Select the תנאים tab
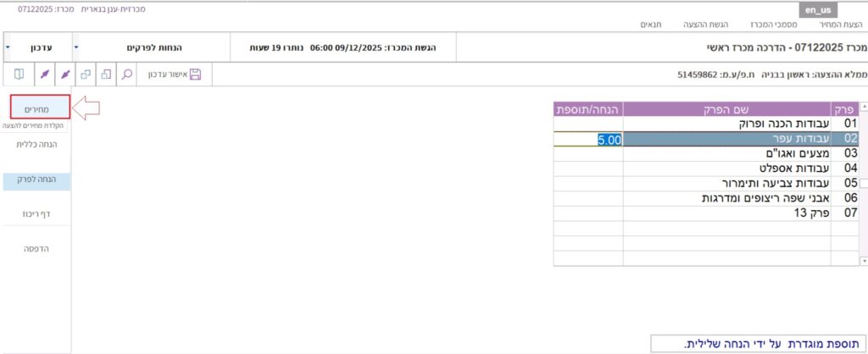Image resolution: width=868 pixels, height=354 pixels. [x=654, y=25]
